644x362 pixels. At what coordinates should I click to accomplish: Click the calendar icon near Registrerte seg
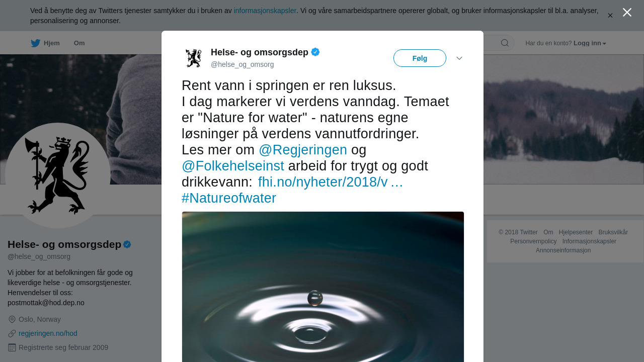click(12, 347)
